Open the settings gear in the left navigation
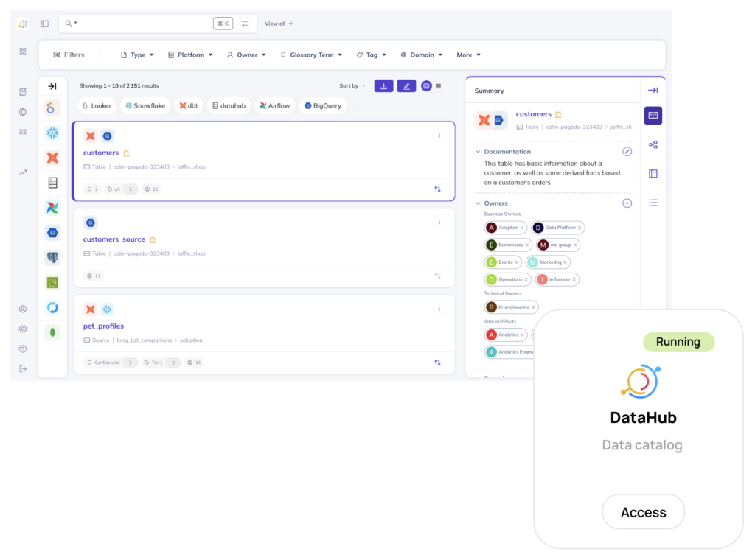Screen dimensions: 755x560 (x=23, y=329)
